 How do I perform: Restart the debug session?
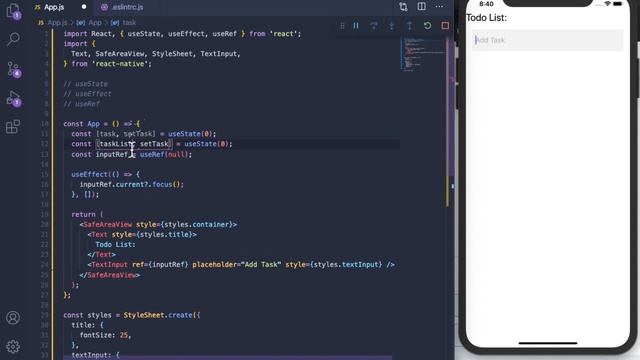click(x=427, y=26)
